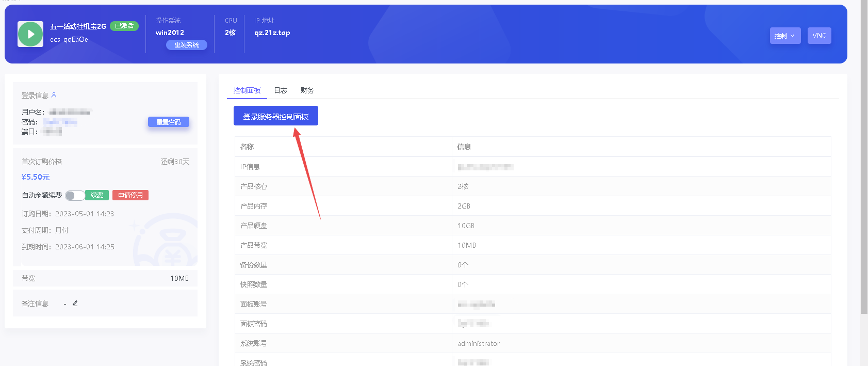Click the 信息 column header

464,147
